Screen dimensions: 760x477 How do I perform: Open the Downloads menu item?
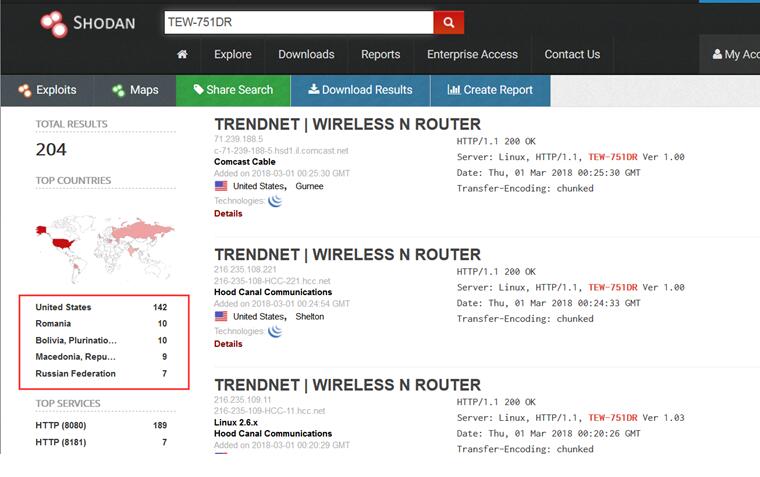pos(306,54)
